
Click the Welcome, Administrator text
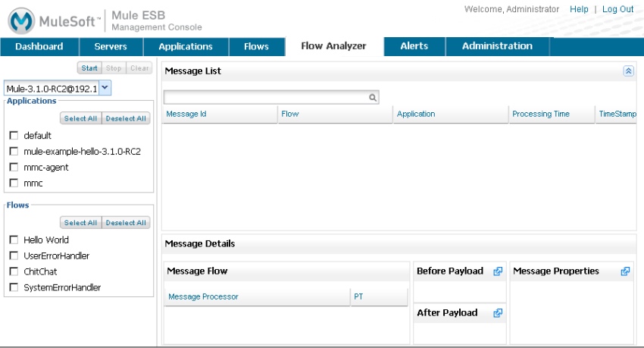[511, 9]
